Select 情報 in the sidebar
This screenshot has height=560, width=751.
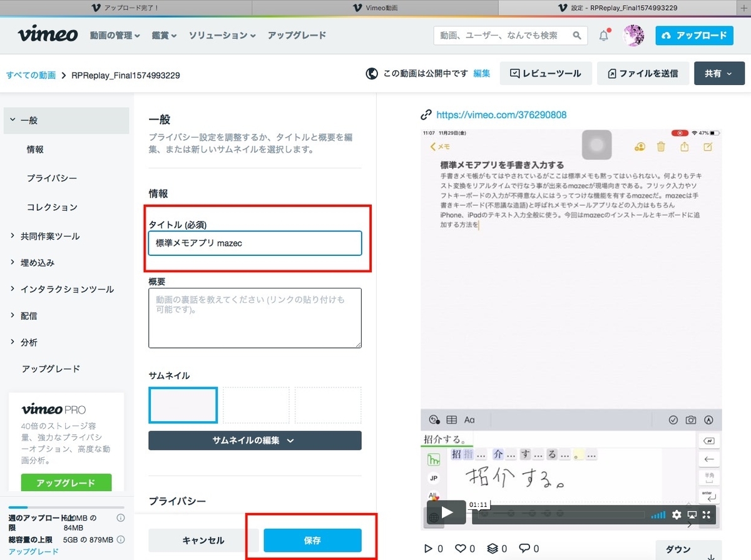pyautogui.click(x=35, y=150)
